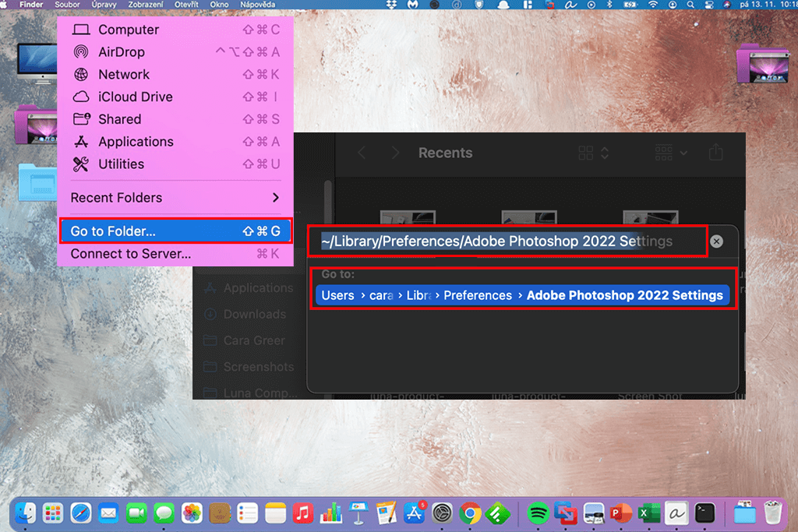Select Connect to Server… menu item

pyautogui.click(x=175, y=253)
